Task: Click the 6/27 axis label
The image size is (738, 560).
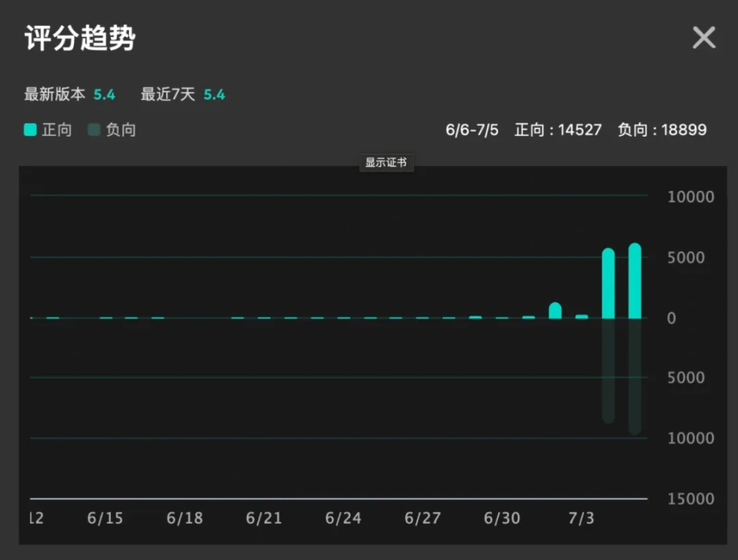Action: tap(423, 519)
